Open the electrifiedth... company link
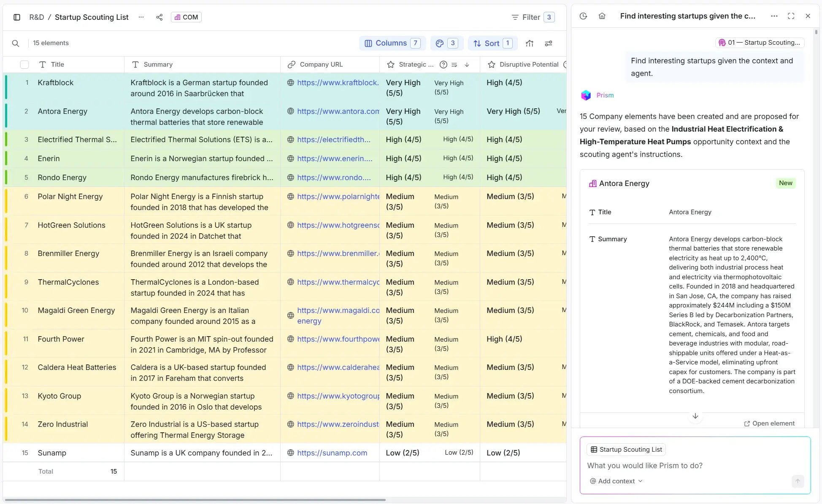This screenshot has height=504, width=822. pos(334,140)
